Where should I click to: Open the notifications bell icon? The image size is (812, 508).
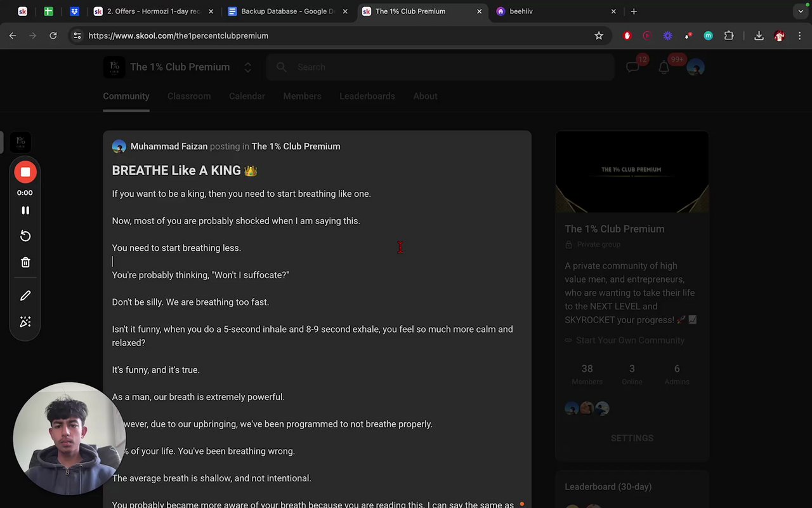coord(664,67)
